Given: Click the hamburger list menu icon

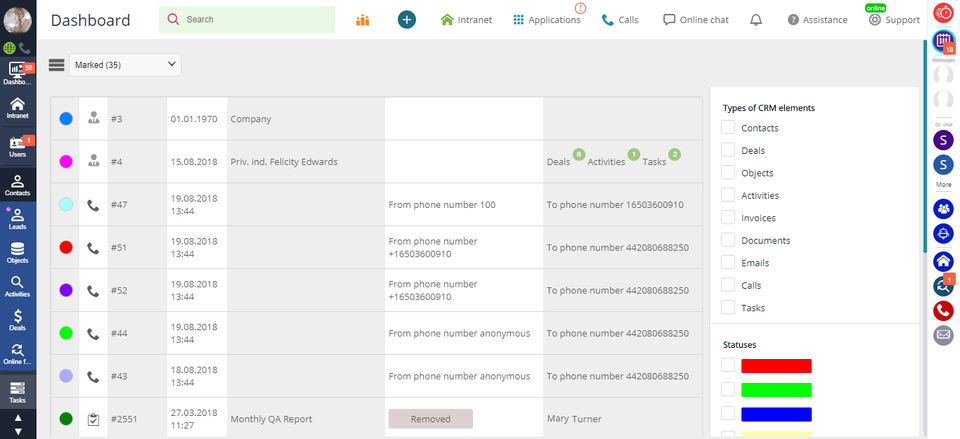Looking at the screenshot, I should pos(56,65).
